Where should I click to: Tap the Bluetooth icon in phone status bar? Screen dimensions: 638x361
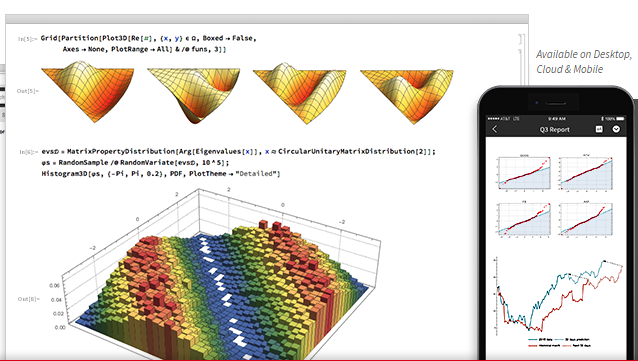(603, 118)
